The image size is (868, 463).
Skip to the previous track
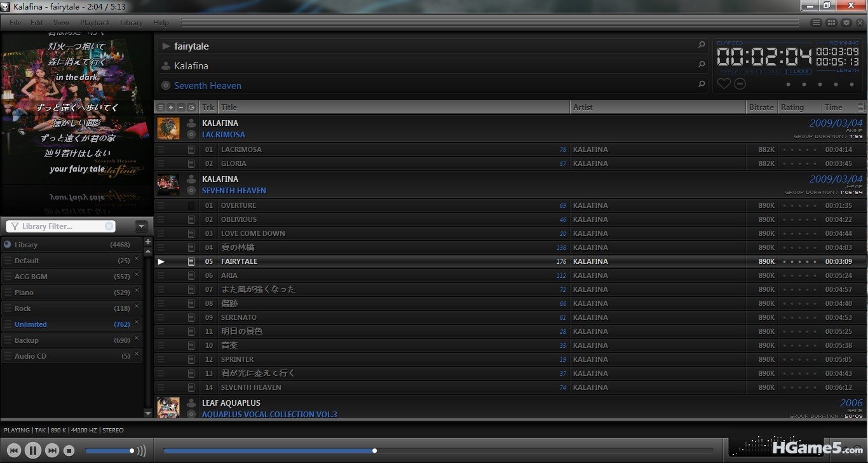(14, 450)
